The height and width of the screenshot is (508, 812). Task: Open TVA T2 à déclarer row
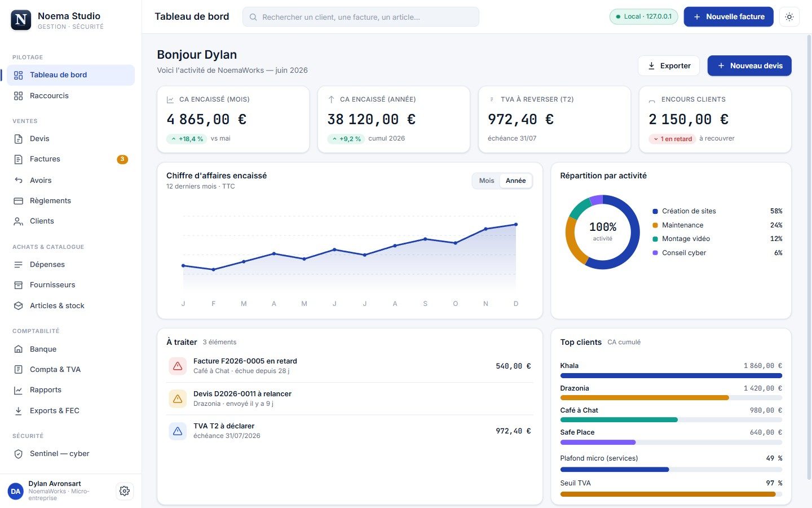click(x=350, y=431)
